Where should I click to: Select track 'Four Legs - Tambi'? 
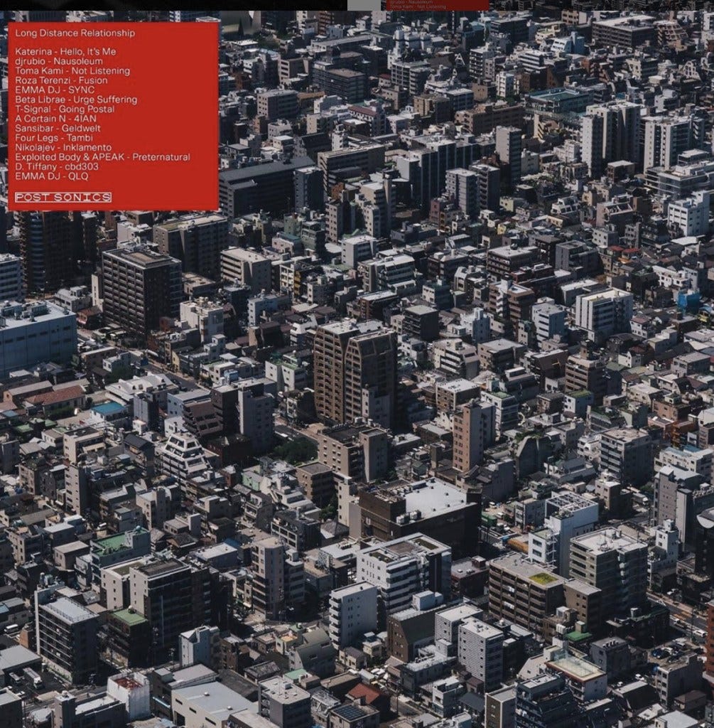54,138
